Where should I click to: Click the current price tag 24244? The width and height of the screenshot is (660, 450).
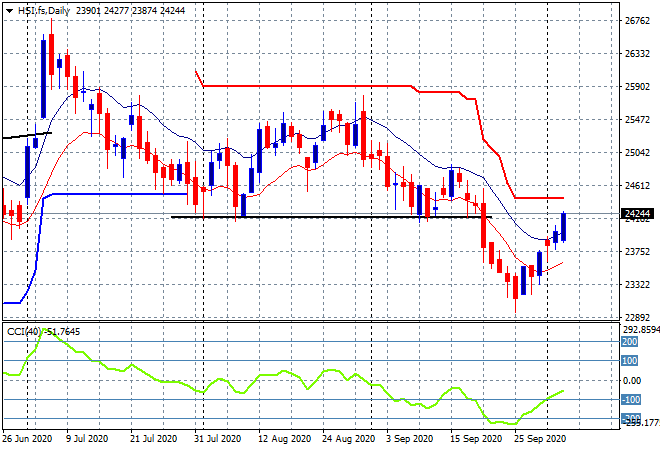click(637, 214)
